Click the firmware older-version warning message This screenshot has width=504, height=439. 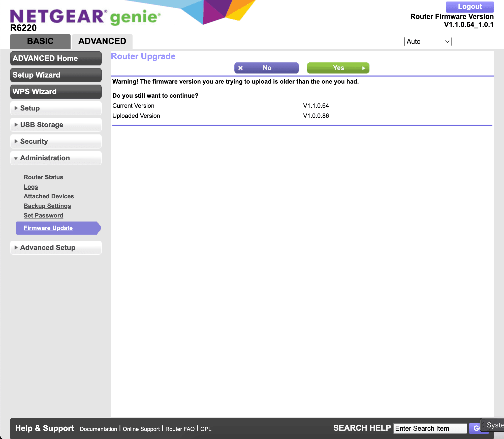[x=235, y=82]
